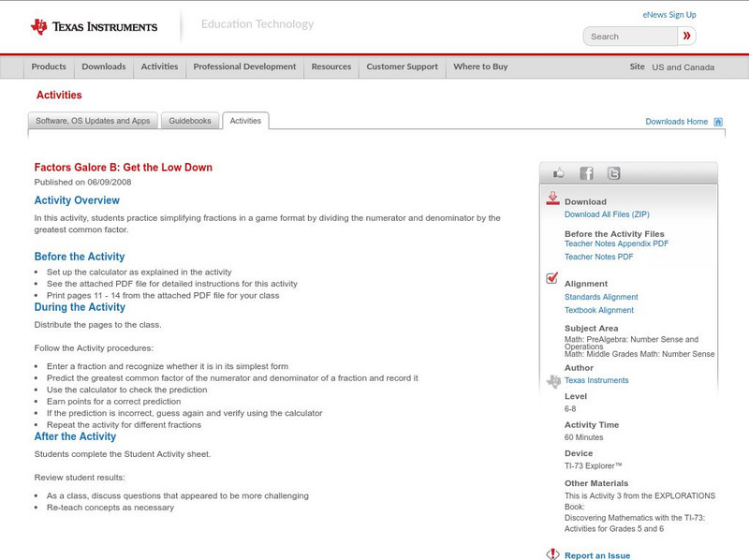The image size is (749, 560).
Task: Open the Downloads menu
Action: (104, 66)
